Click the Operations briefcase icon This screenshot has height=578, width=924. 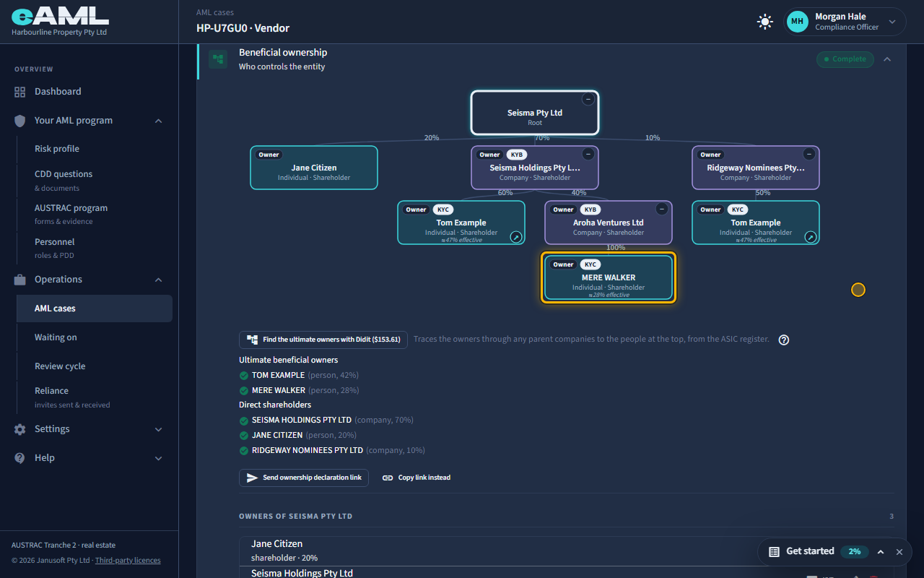click(19, 280)
